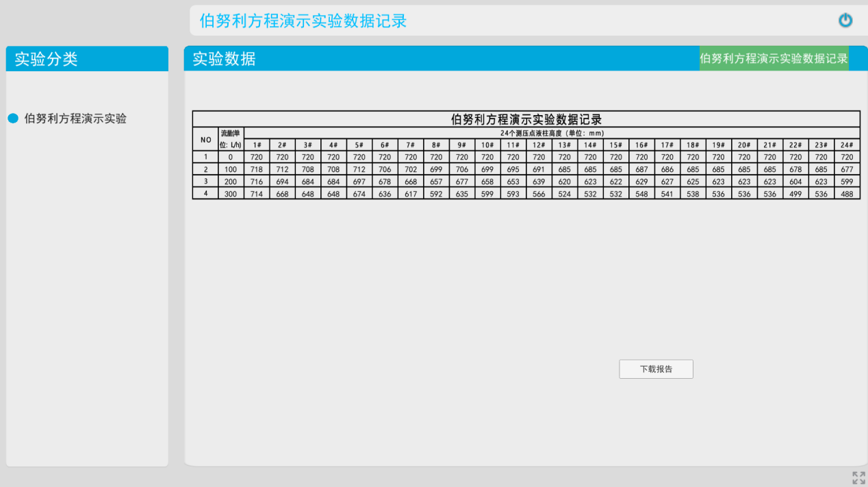Click the 流量(单位: L/h) column header

tap(231, 139)
